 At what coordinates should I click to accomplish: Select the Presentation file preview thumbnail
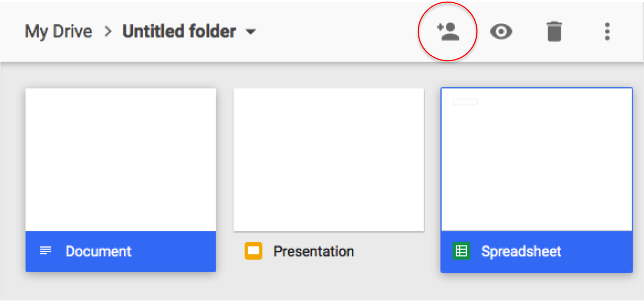[x=329, y=160]
